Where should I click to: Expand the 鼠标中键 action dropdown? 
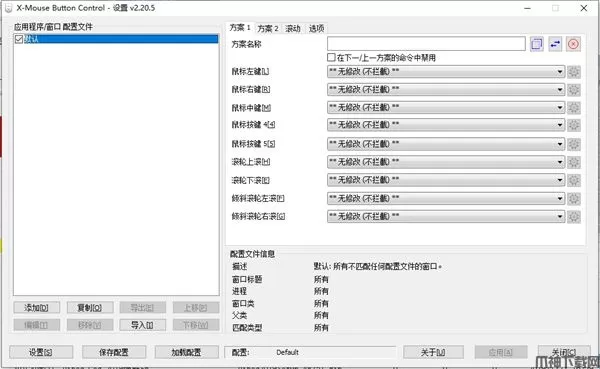(x=446, y=108)
